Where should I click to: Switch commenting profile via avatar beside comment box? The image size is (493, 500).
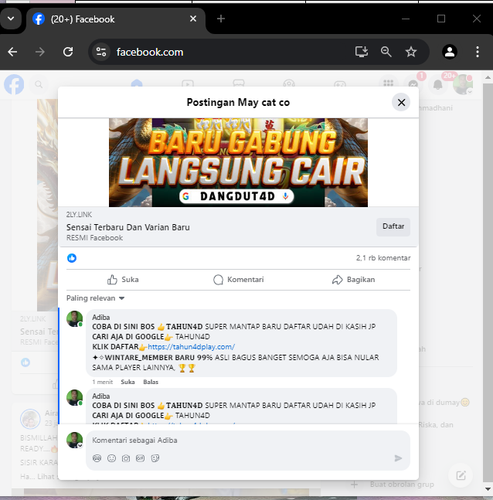[x=75, y=440]
